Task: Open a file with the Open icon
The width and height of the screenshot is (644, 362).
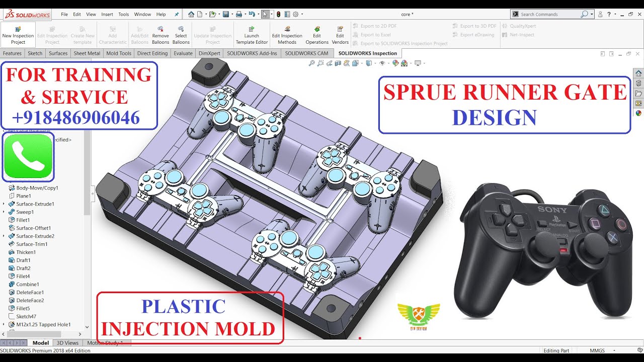Action: [213, 14]
